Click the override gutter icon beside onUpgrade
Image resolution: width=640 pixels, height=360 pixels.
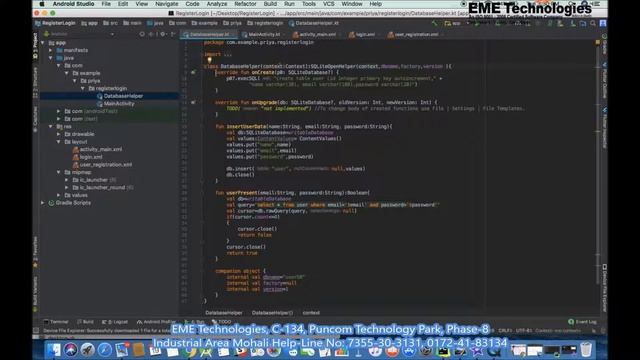pos(193,102)
